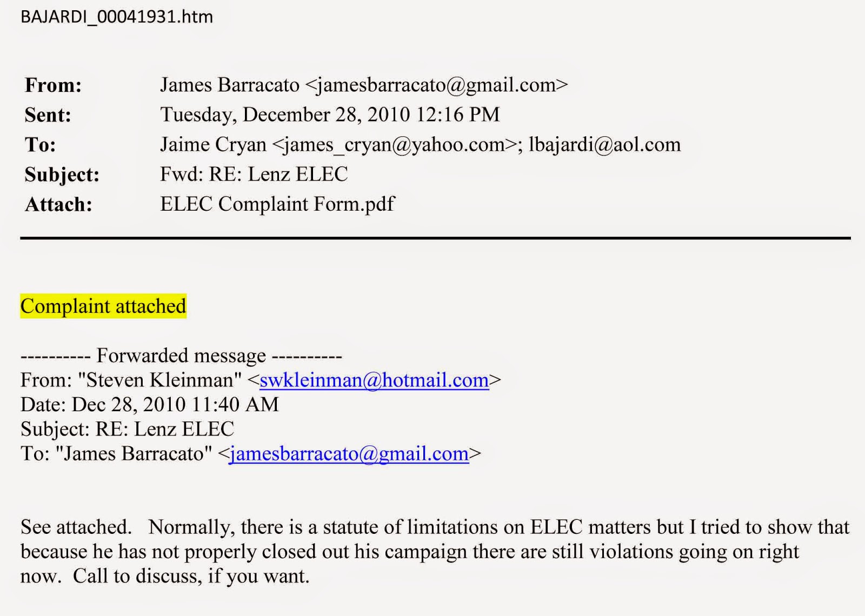Click the BAJARDI_00041931.htm file name

click(x=117, y=17)
